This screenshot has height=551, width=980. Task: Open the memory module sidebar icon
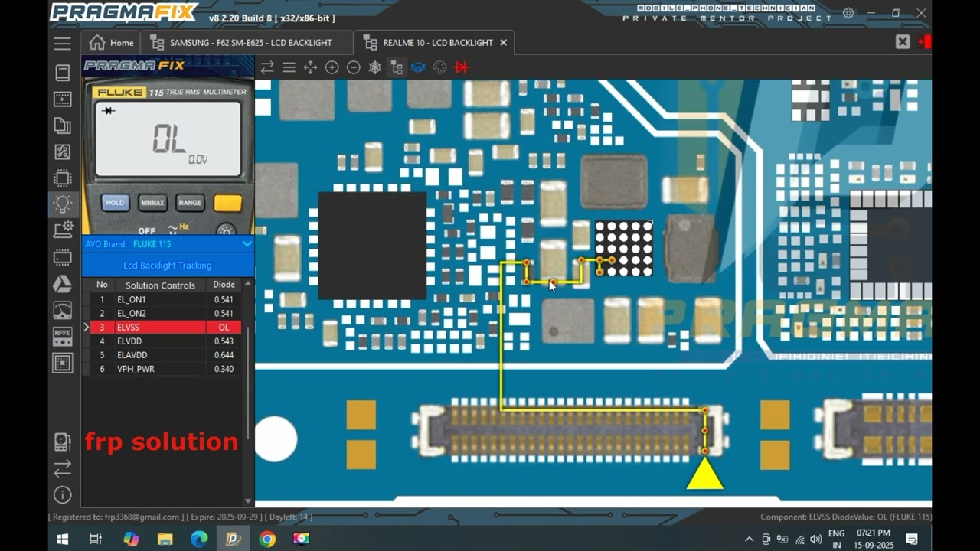click(x=63, y=257)
